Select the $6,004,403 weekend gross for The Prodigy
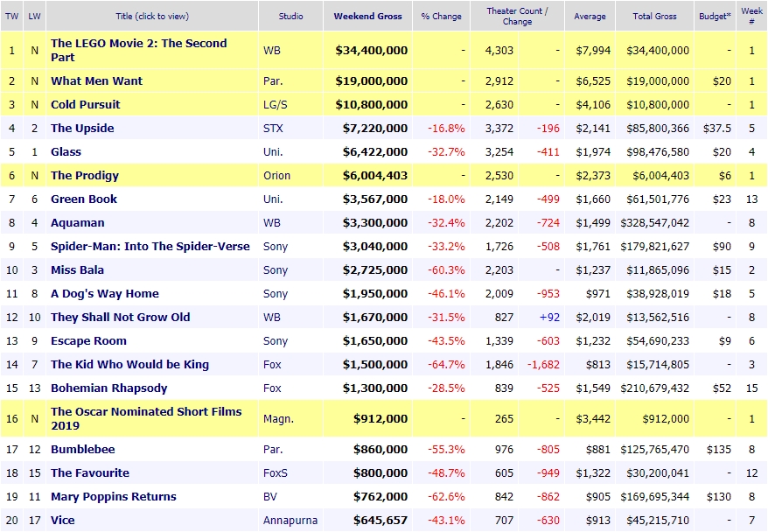Screen dimensions: 768x532 (375, 175)
